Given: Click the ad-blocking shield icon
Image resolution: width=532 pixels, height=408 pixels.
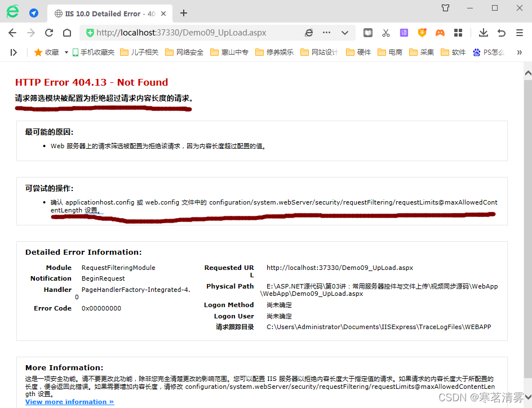Looking at the screenshot, I should pos(421,33).
